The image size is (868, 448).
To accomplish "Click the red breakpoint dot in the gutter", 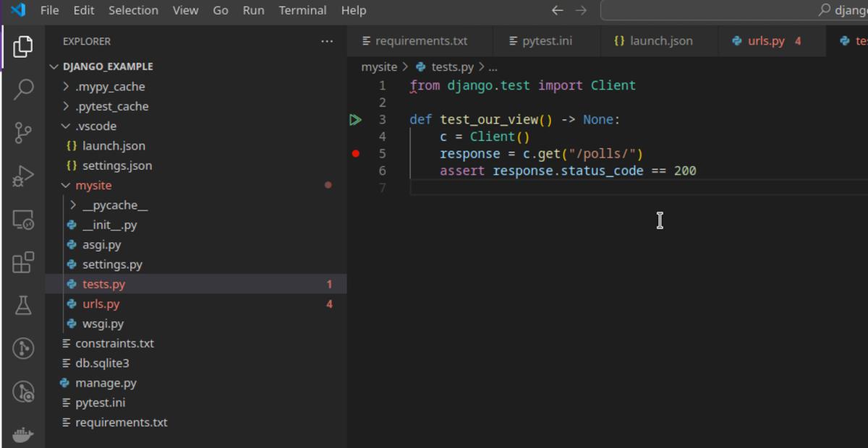I will point(355,153).
